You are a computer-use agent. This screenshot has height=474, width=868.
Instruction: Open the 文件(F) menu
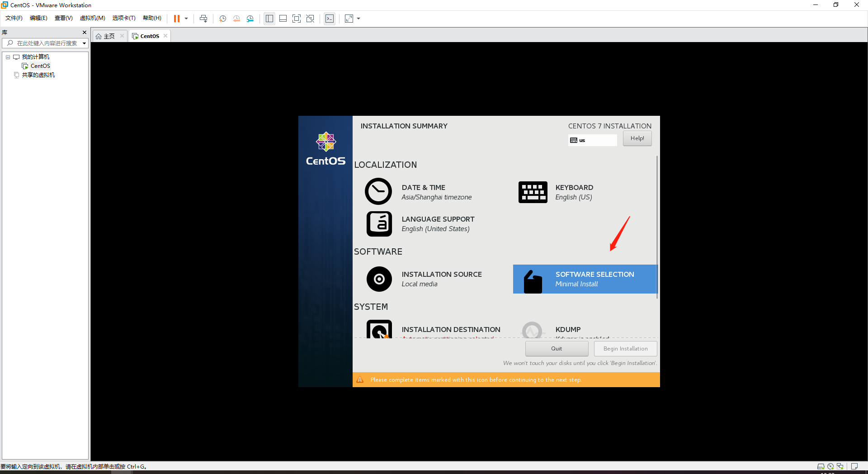click(x=14, y=18)
